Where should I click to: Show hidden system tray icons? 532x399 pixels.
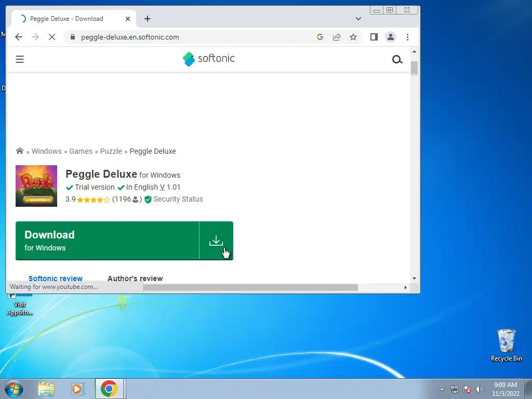[x=442, y=389]
